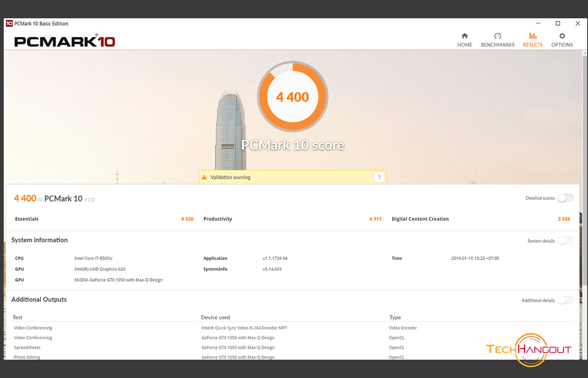
Task: Click the Validation warning banner
Action: (x=292, y=177)
